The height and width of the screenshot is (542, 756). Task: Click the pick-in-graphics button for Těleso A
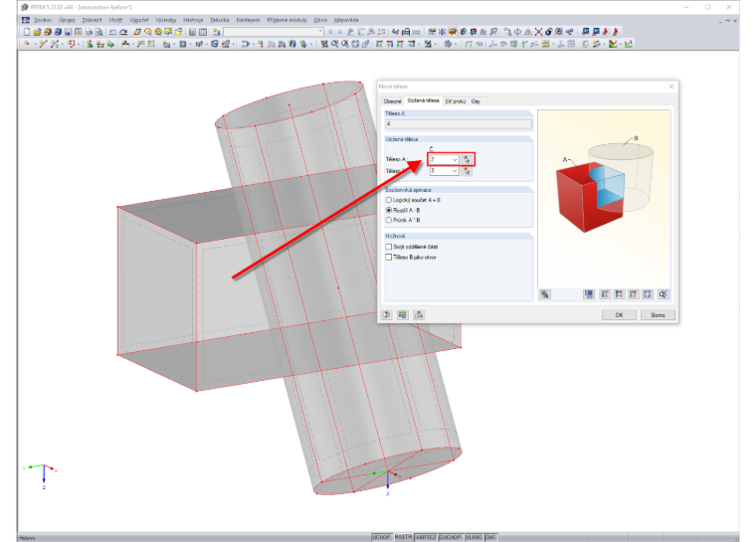click(x=467, y=159)
